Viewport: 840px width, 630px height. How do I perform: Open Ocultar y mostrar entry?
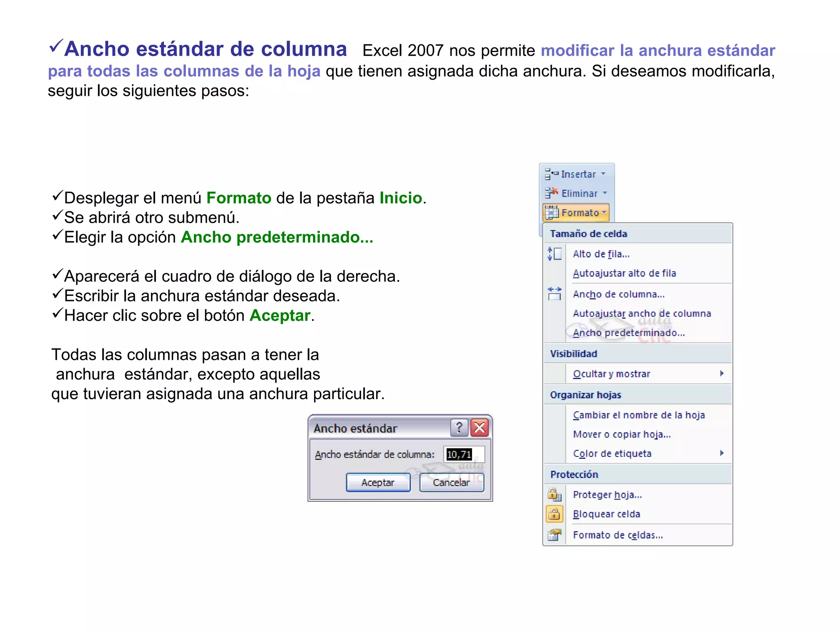[x=612, y=374]
